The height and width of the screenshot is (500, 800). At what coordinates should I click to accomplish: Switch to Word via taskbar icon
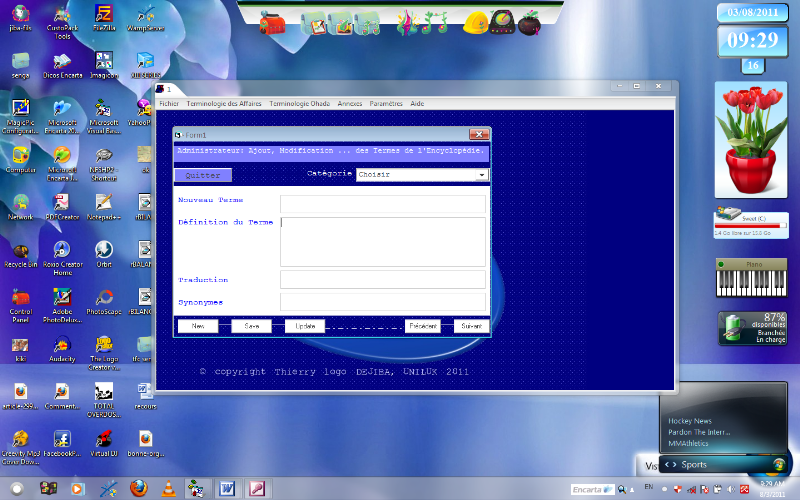227,489
